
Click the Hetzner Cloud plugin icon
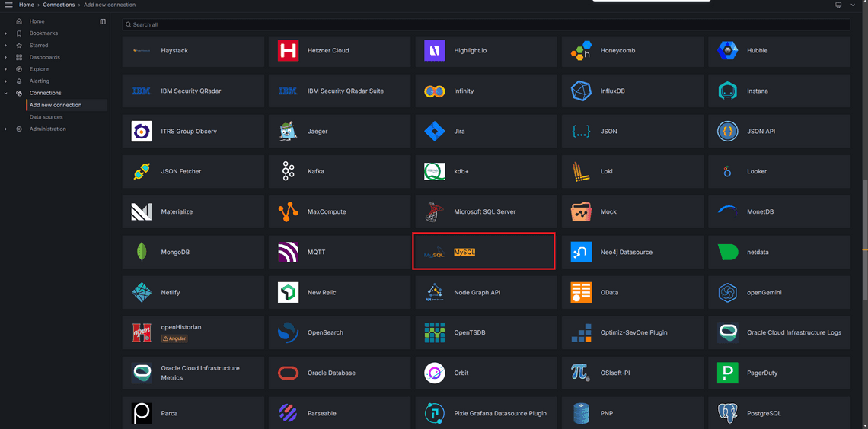pyautogui.click(x=288, y=51)
